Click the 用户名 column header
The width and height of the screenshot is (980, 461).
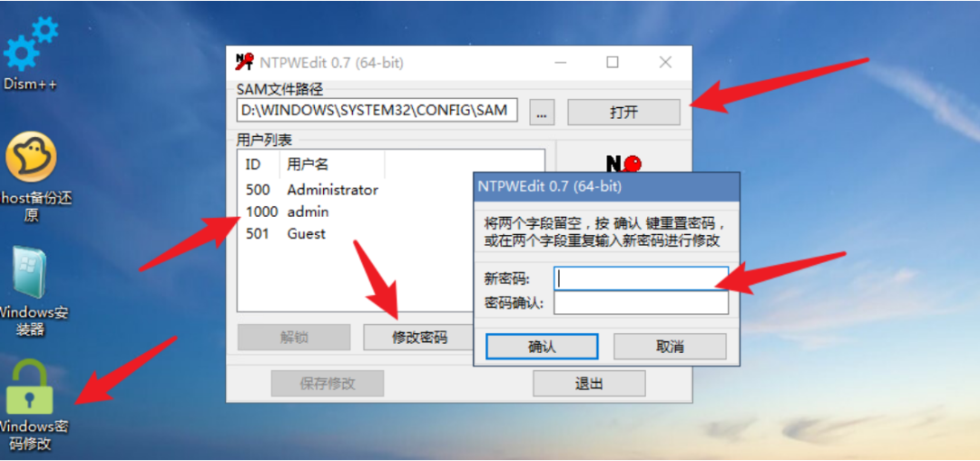(332, 165)
